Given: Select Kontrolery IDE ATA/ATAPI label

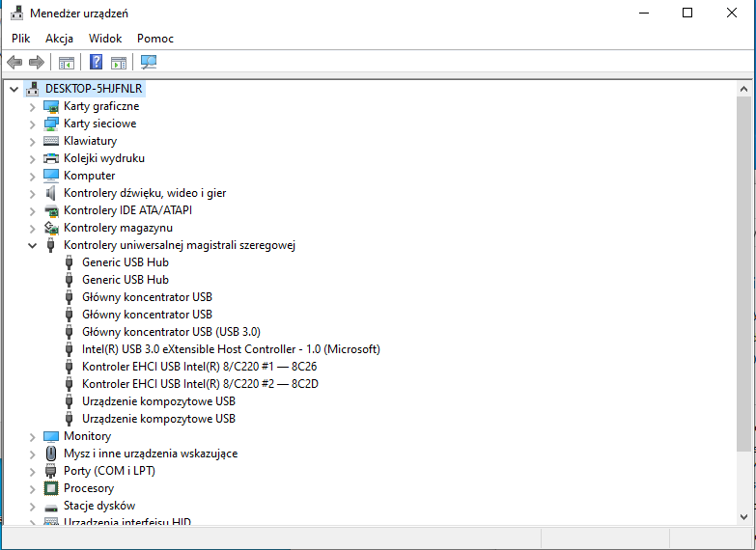Looking at the screenshot, I should tap(127, 210).
